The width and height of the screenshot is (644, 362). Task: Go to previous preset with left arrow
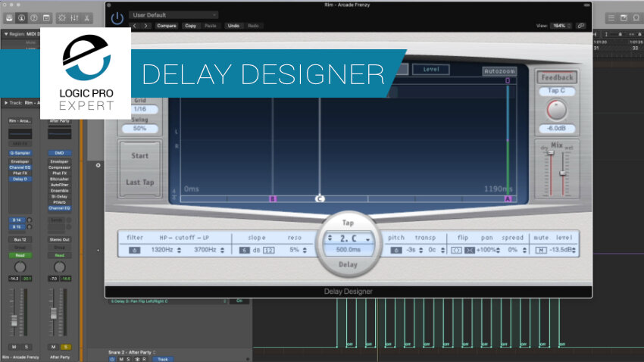135,26
